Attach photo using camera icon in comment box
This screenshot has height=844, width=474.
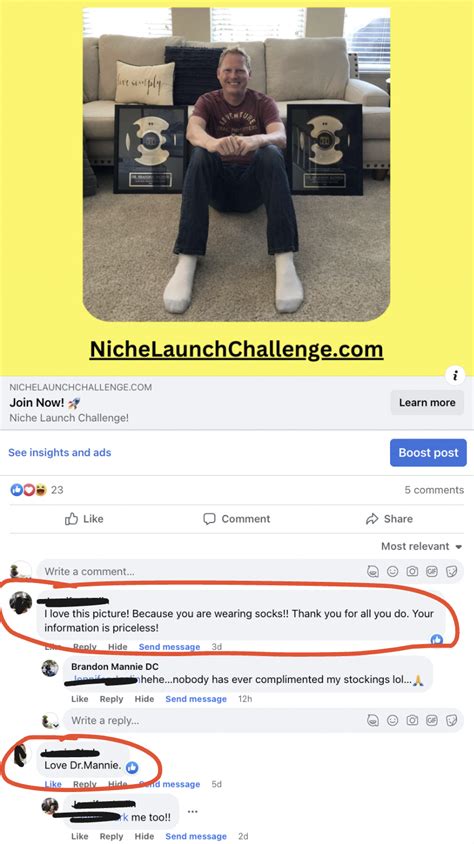412,571
